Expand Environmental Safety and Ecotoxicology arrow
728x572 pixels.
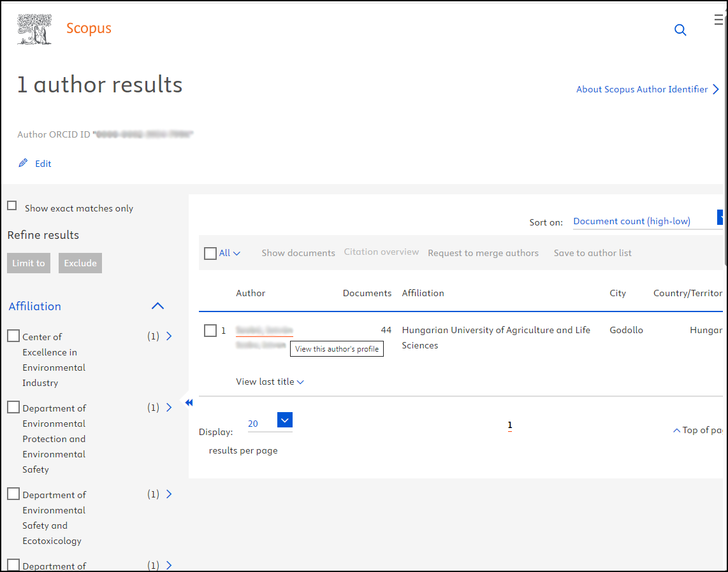click(169, 494)
